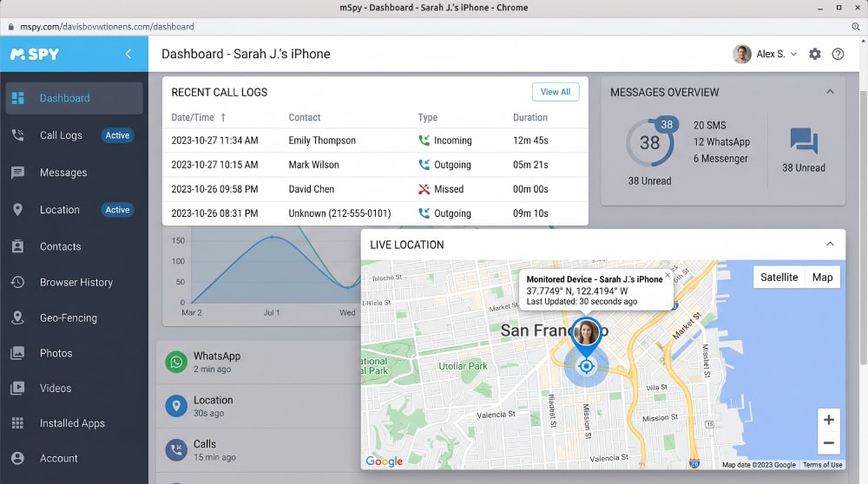Zoom out on the map with minus
868x484 pixels.
(x=829, y=443)
